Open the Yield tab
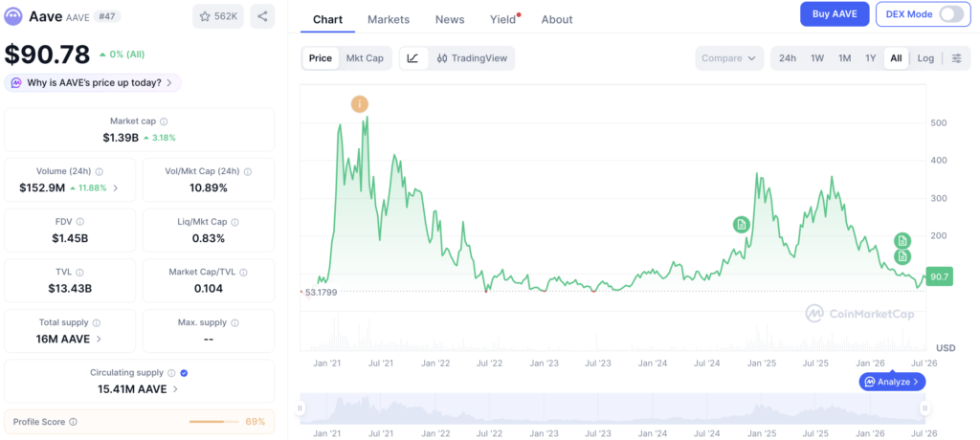The image size is (980, 440). click(x=503, y=19)
